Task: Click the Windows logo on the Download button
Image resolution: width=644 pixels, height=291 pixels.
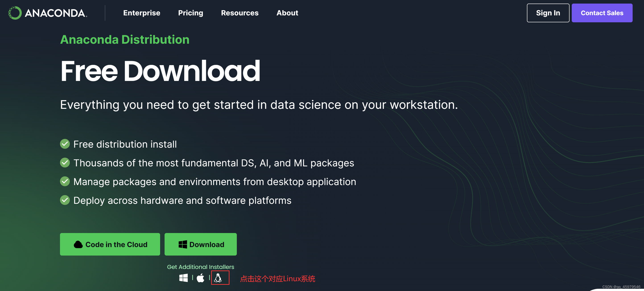Action: click(x=182, y=244)
